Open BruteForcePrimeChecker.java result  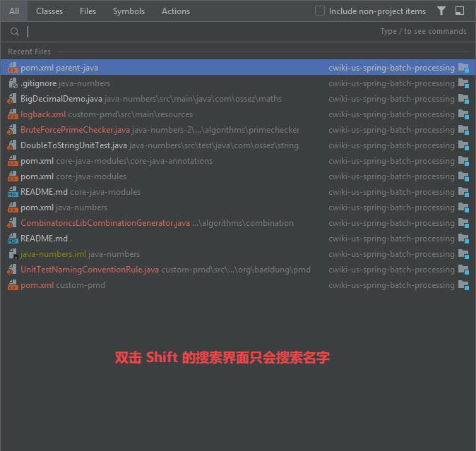238,129
